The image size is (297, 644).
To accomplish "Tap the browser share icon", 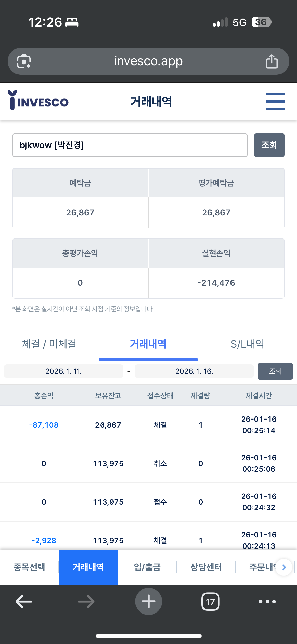I will click(272, 61).
